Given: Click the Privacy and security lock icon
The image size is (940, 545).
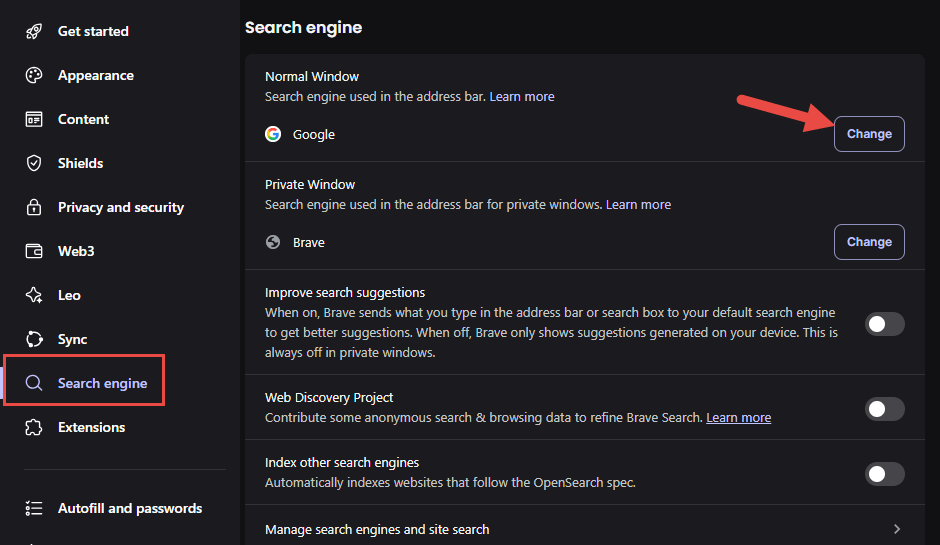Looking at the screenshot, I should coord(34,207).
